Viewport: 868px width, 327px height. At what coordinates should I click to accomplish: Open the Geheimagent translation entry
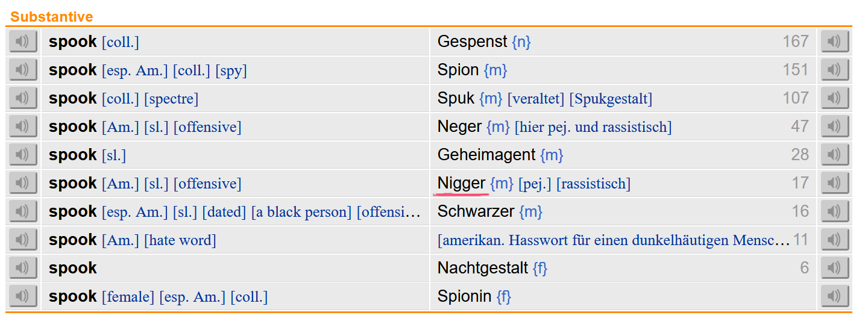click(486, 155)
